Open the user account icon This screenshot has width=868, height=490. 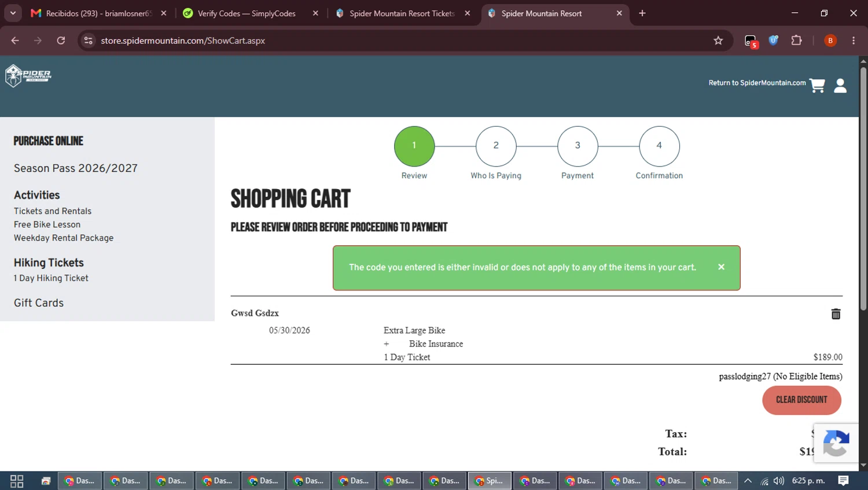840,86
